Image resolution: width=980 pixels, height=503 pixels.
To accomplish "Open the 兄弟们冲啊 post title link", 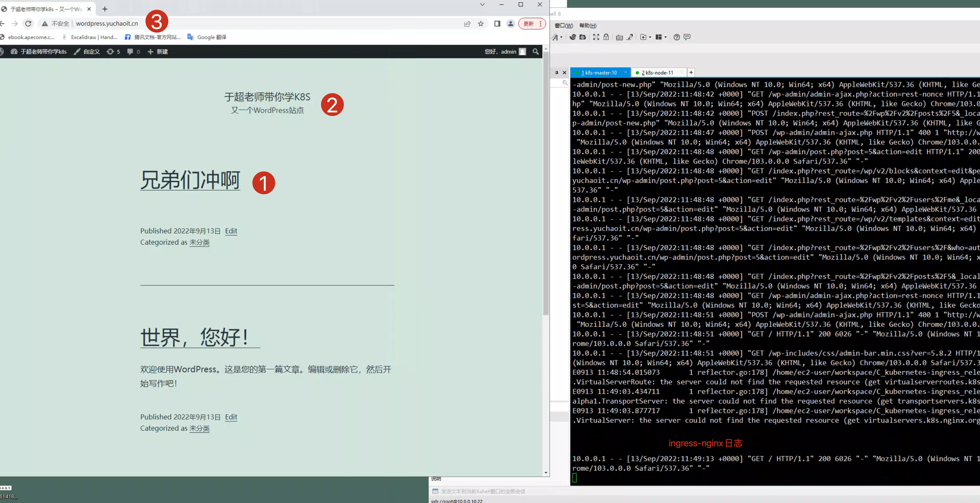I will (190, 180).
